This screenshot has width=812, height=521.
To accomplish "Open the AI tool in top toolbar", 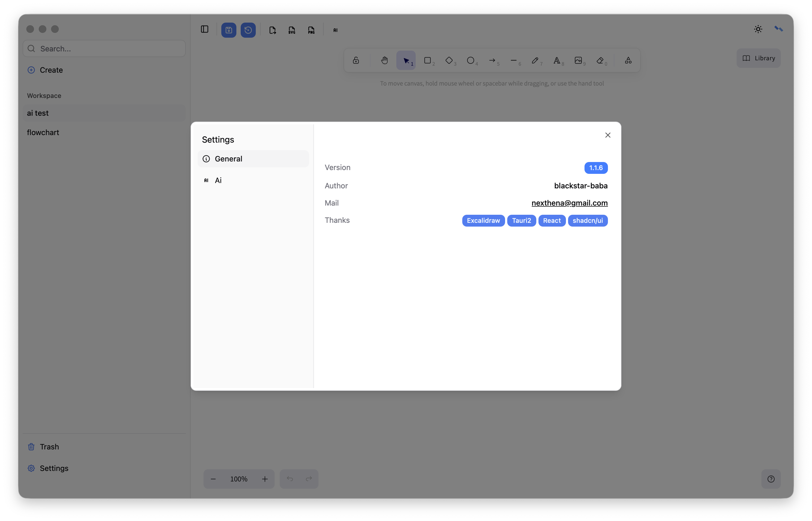I will click(x=335, y=30).
